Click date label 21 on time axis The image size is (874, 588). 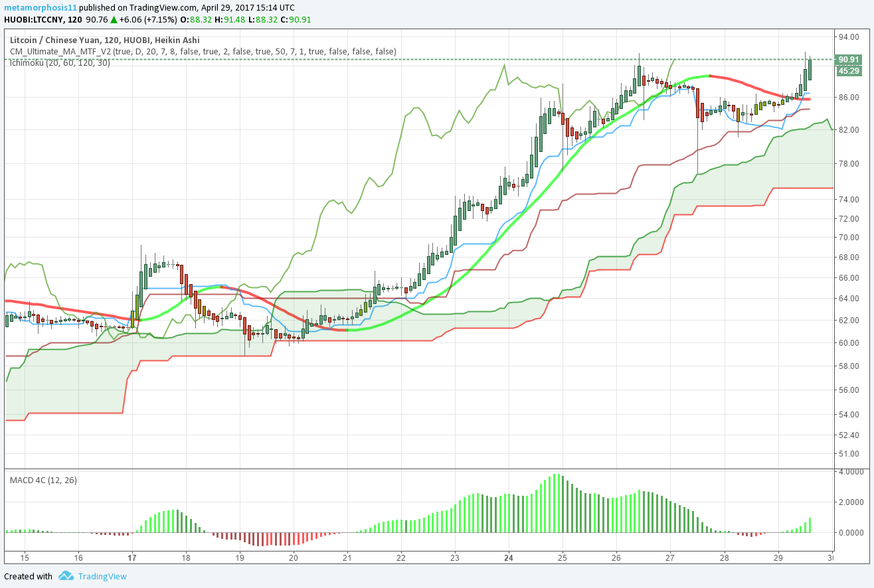pyautogui.click(x=347, y=557)
